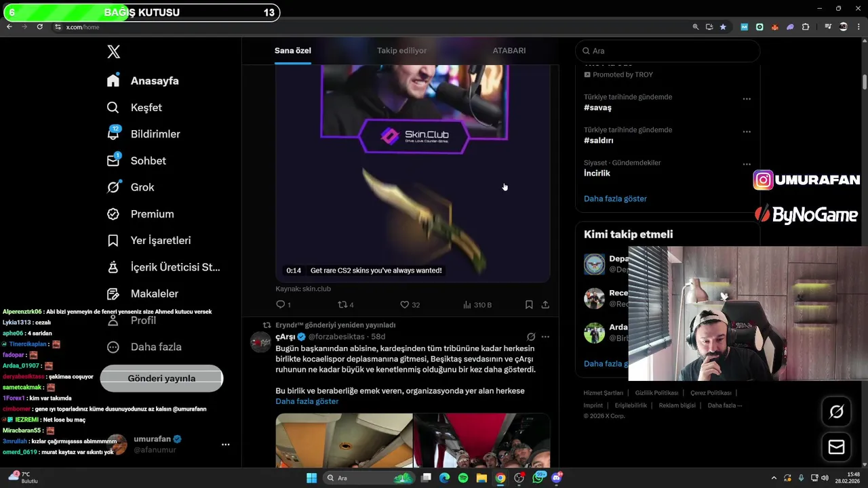Open more options for #saldırı trend
This screenshot has height=488, width=868.
click(x=747, y=131)
